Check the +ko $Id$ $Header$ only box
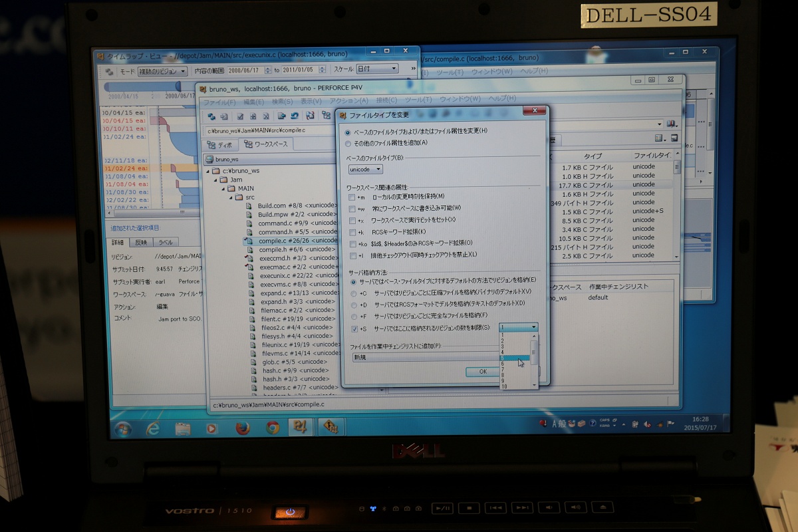Screen dimensions: 798x532 pos(352,244)
